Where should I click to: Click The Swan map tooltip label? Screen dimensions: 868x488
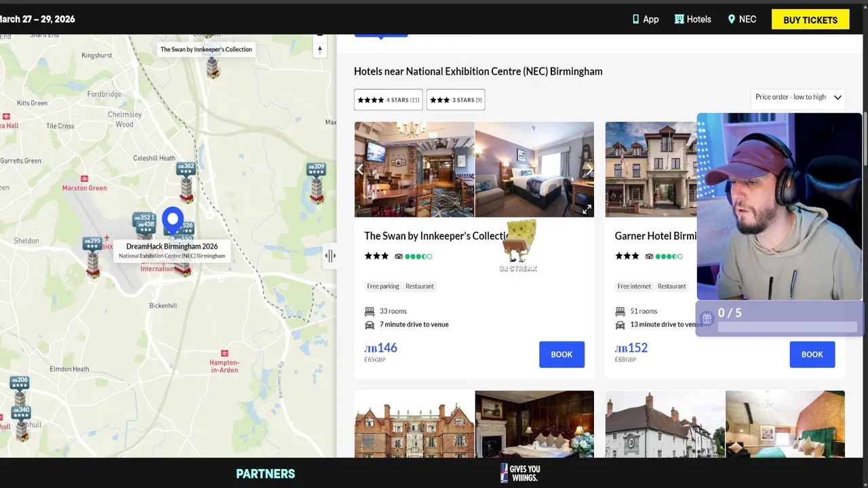(x=206, y=49)
